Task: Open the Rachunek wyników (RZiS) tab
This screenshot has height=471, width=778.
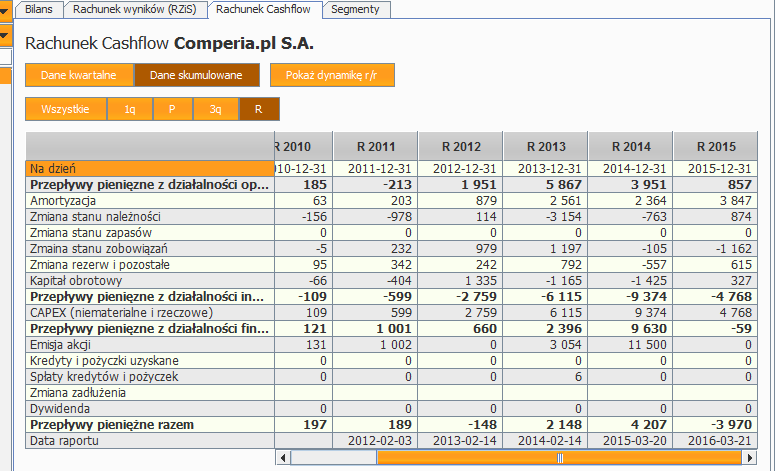Action: (134, 9)
